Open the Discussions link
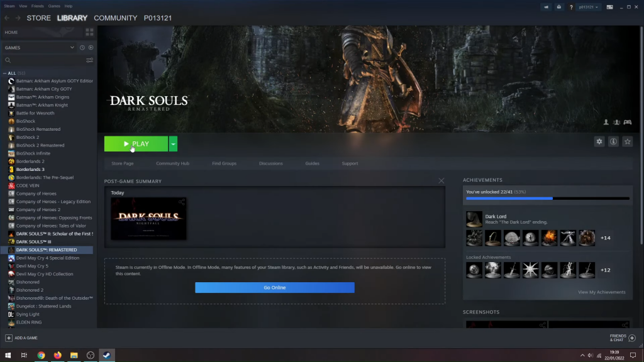The width and height of the screenshot is (644, 362). [x=270, y=163]
